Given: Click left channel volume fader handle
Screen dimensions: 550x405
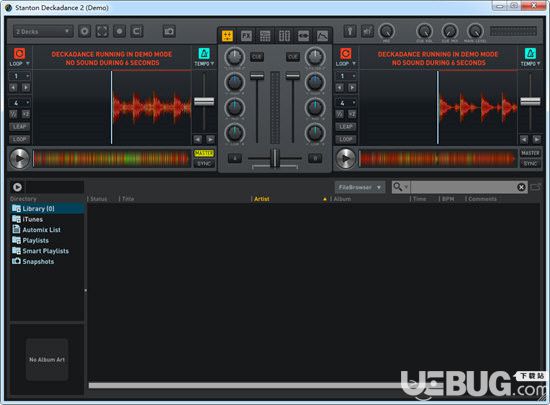Looking at the screenshot, I should (x=257, y=76).
